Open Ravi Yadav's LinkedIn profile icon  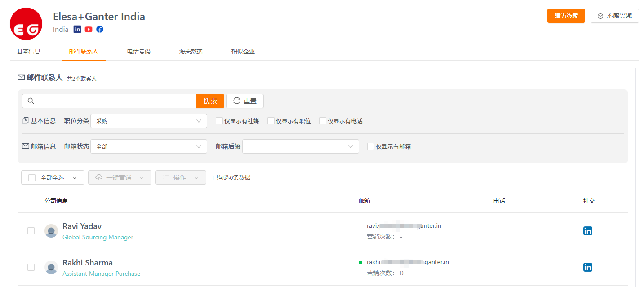[x=588, y=231]
